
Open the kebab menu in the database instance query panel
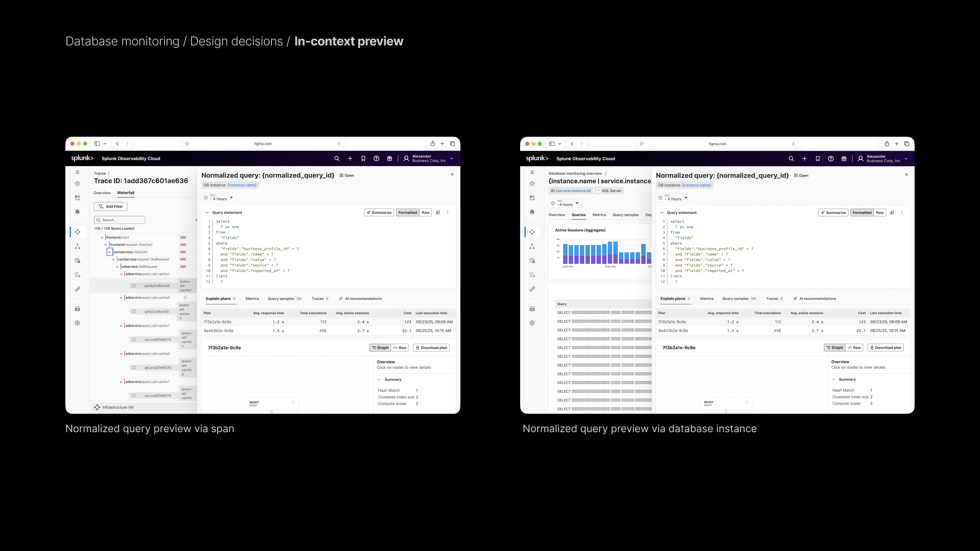[902, 212]
